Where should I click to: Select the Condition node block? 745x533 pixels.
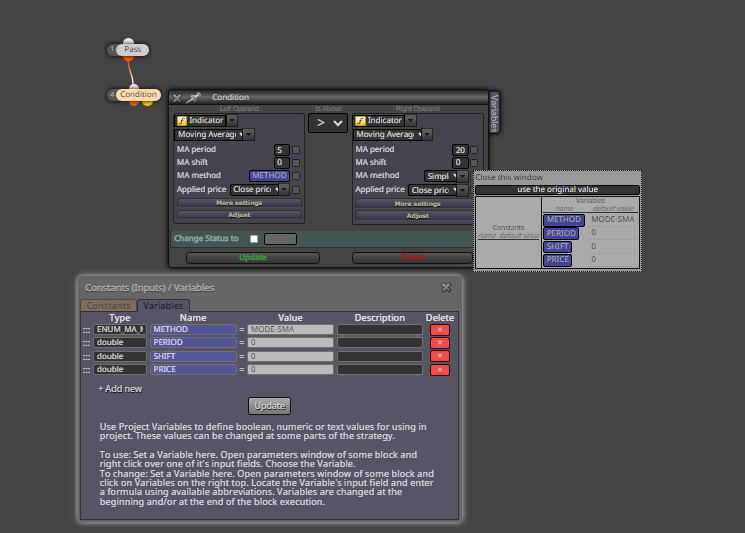(138, 95)
